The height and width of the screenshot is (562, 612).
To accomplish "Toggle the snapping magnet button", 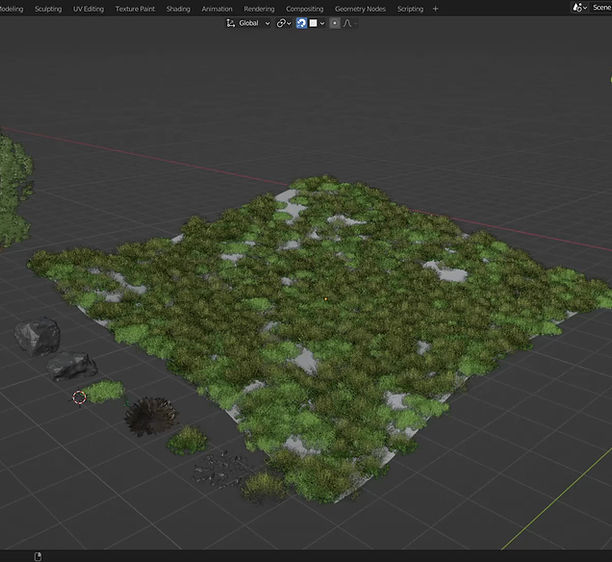I will pos(301,23).
